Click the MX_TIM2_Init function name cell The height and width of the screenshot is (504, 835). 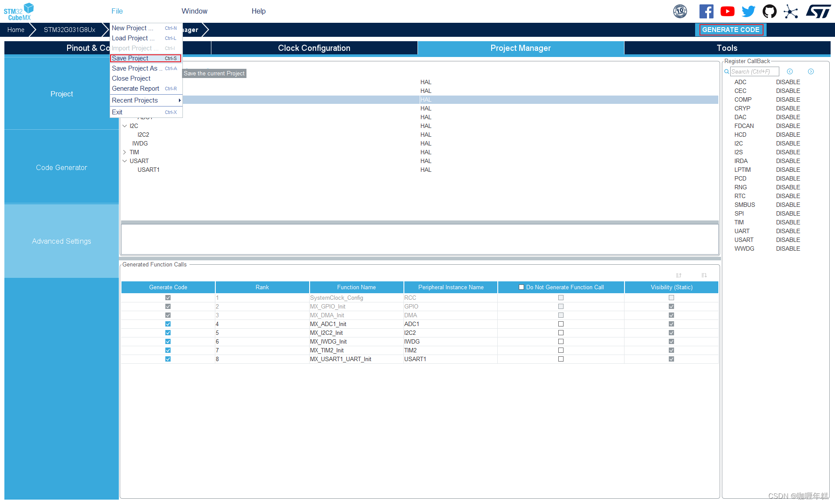(x=357, y=350)
